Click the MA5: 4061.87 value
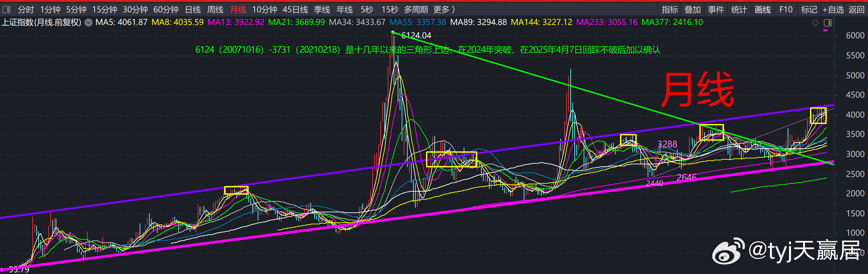The height and width of the screenshot is (274, 868). click(121, 23)
